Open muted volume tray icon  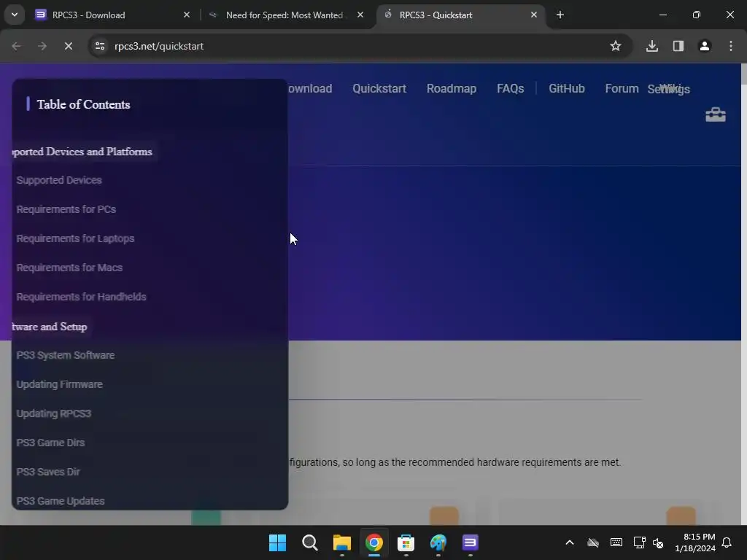point(658,542)
